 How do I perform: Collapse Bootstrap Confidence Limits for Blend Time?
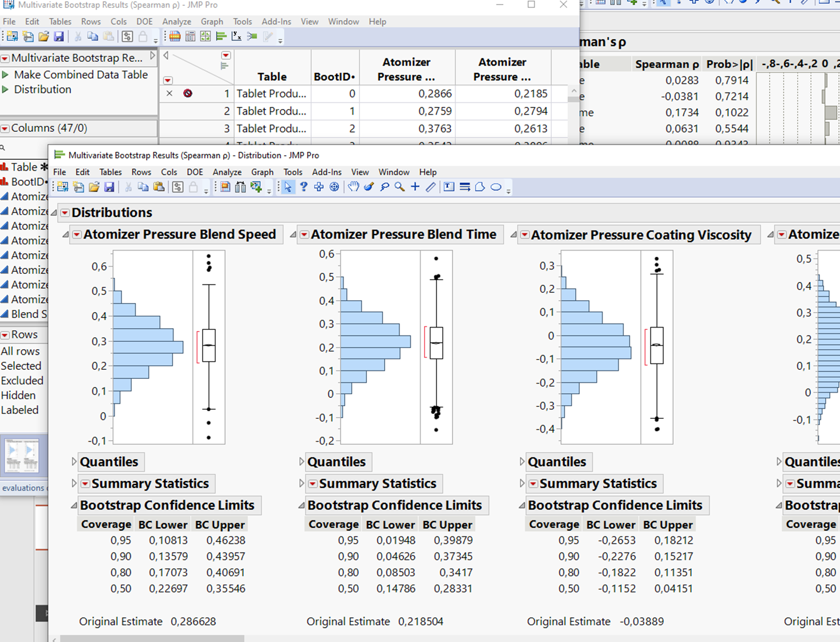(x=301, y=505)
